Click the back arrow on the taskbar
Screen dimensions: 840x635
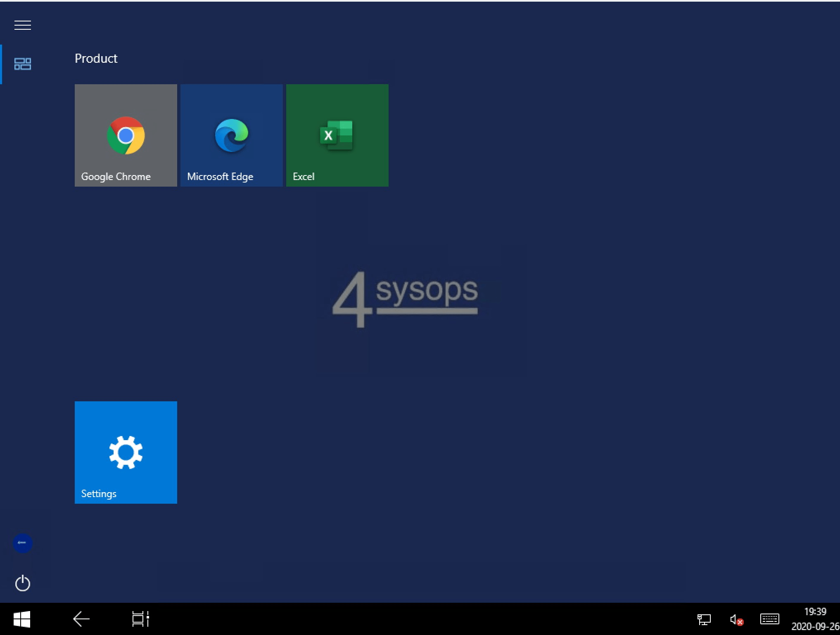[81, 619]
